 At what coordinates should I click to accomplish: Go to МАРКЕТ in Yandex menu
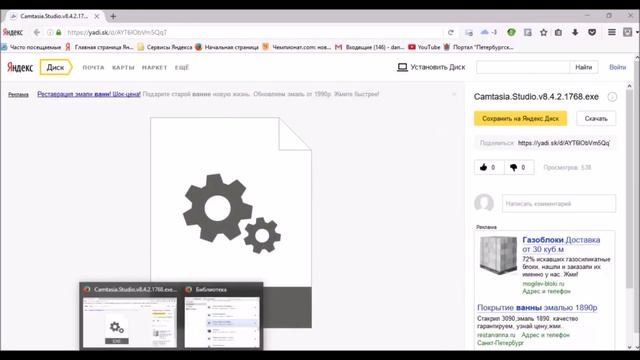click(154, 67)
